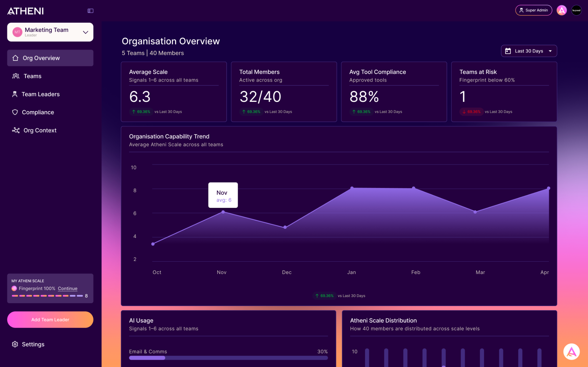Select the Nov data point on chart
Image resolution: width=588 pixels, height=367 pixels.
tap(223, 212)
